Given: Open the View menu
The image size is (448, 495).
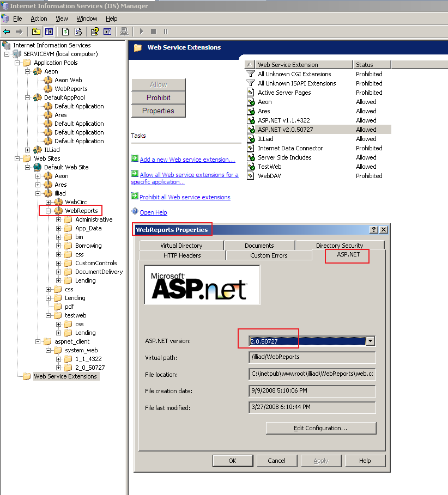Looking at the screenshot, I should pyautogui.click(x=62, y=19).
